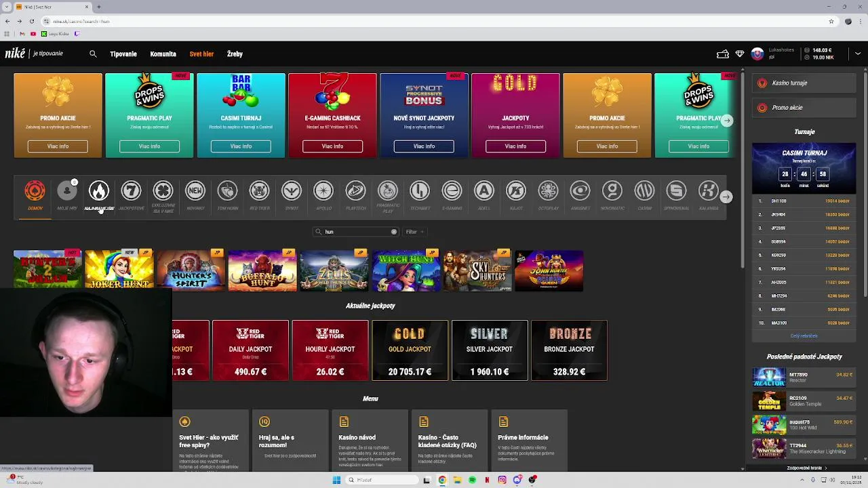Viewport: 868px width, 488px height.
Task: Open Promo akcie in sidebar
Action: 804,107
